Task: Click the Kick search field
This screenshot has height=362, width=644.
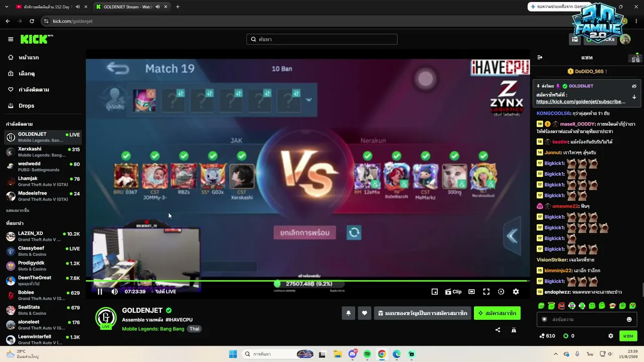Action: (322, 39)
